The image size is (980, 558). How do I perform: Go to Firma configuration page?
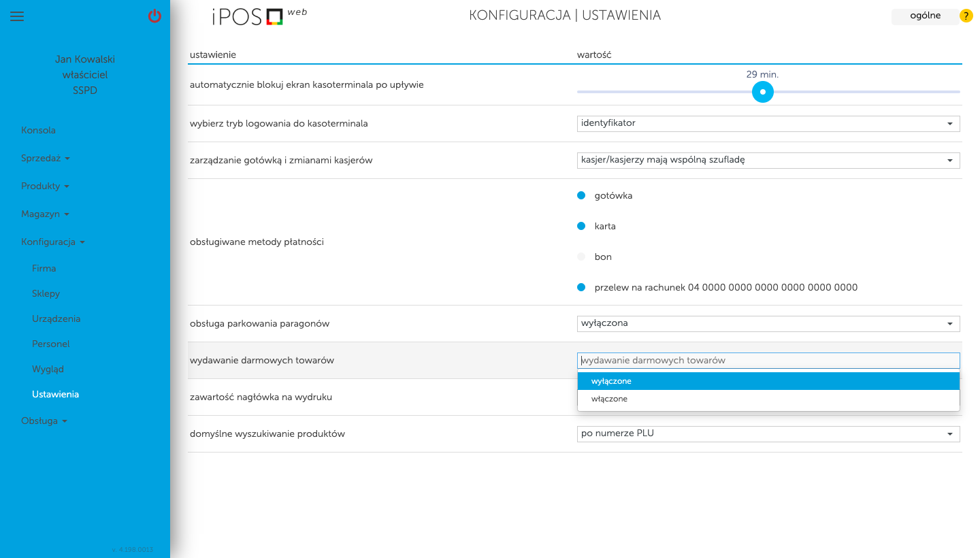point(44,268)
